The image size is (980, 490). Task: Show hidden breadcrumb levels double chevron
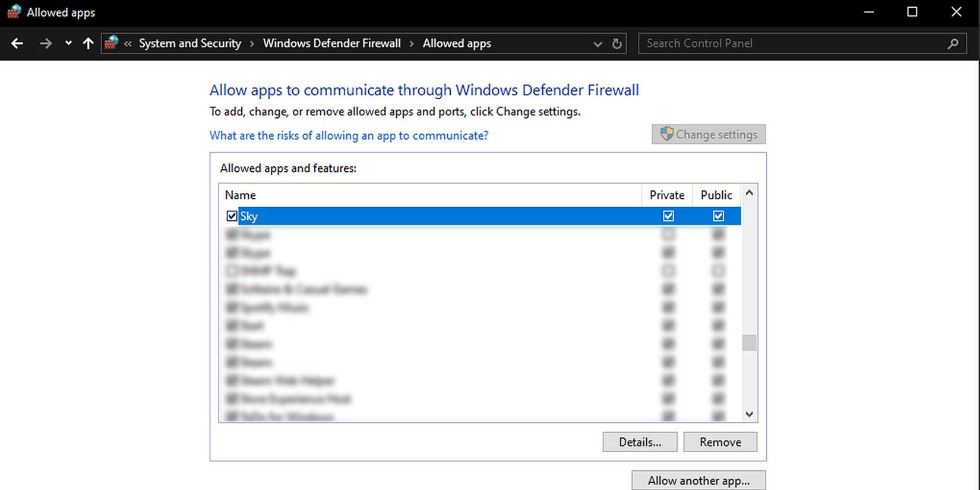(x=128, y=44)
